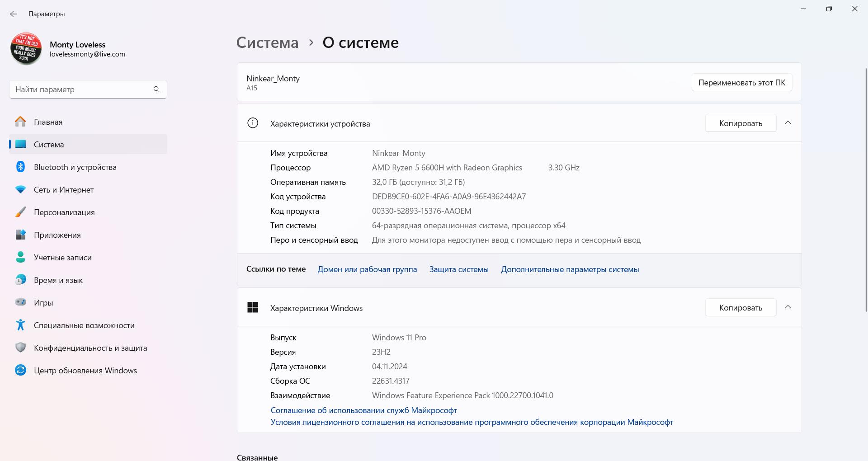Screen dimensions: 868x461
Task: Open Учетные записи settings
Action: click(88, 258)
